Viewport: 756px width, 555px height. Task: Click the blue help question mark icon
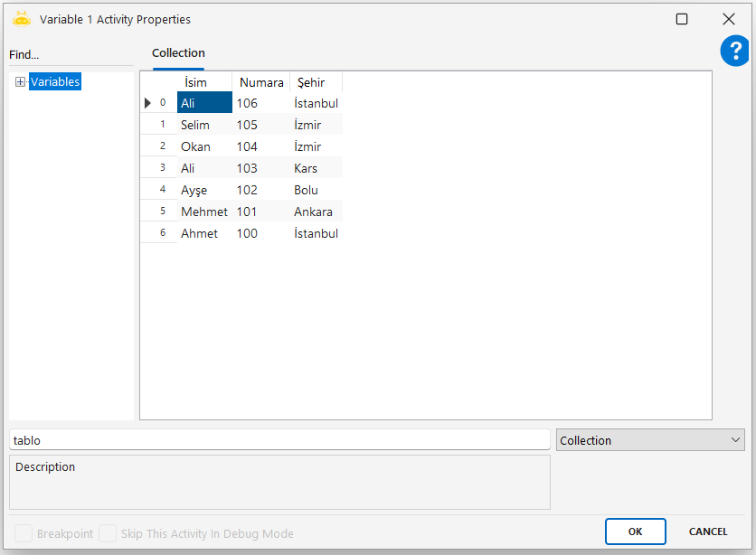coord(734,52)
